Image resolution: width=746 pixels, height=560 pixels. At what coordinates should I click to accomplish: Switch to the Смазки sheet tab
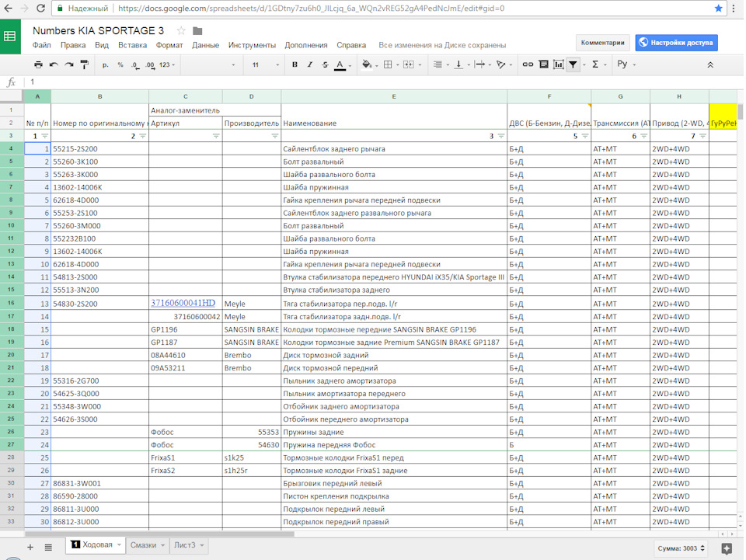click(x=147, y=545)
